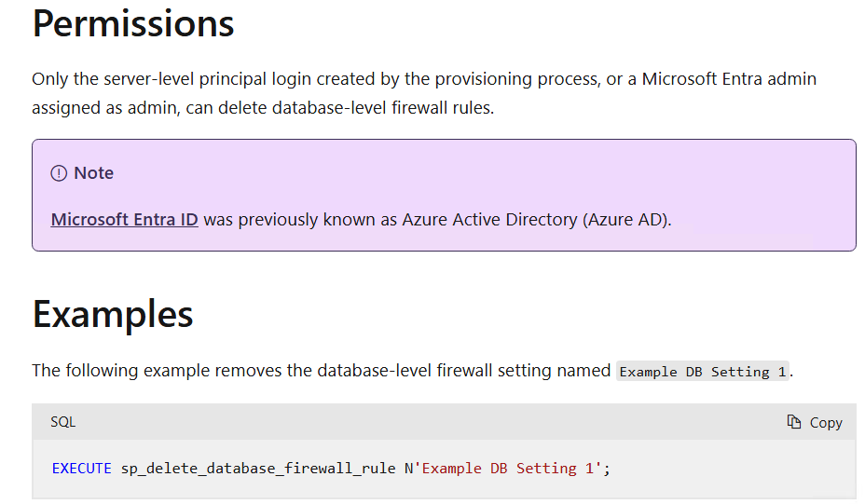Image resolution: width=865 pixels, height=504 pixels.
Task: Click the red 'Example DB Setting 1' string
Action: tap(507, 469)
